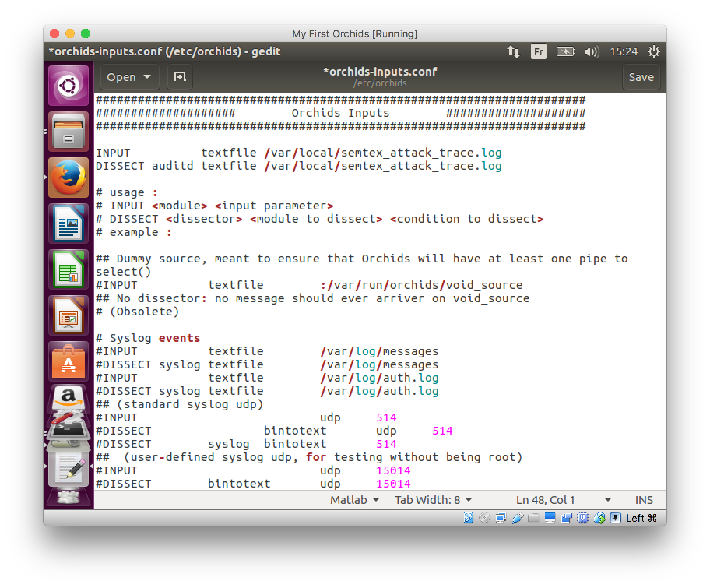Open sound volume indicator
This screenshot has height=588, width=710.
[591, 51]
